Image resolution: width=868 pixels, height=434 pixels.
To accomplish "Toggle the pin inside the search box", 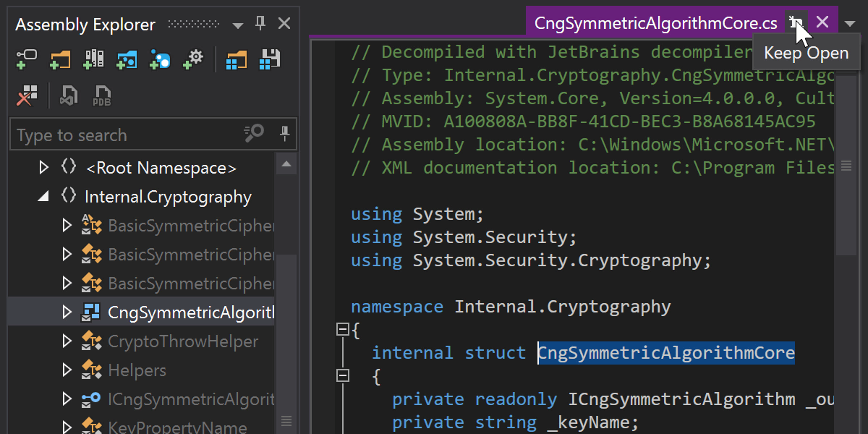I will coord(284,135).
